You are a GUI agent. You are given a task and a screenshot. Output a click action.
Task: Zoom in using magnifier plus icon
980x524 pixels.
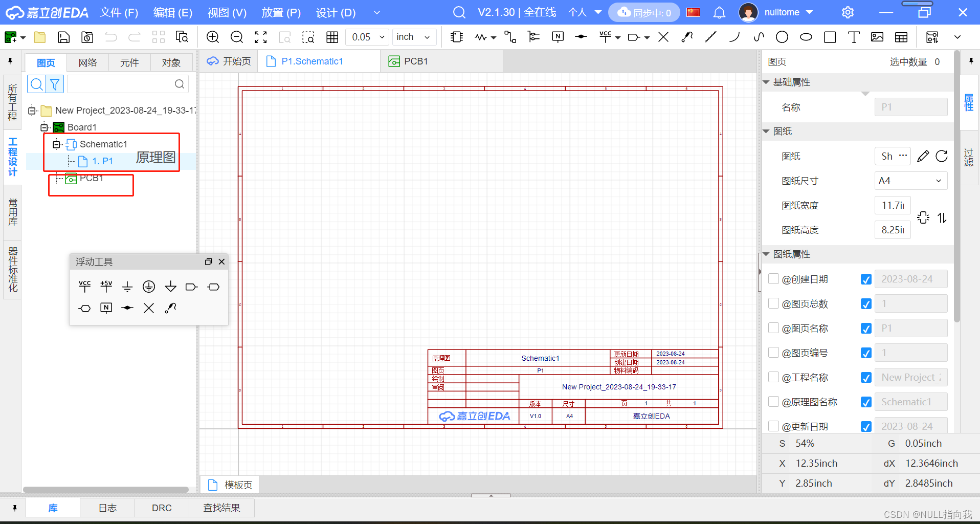(213, 37)
